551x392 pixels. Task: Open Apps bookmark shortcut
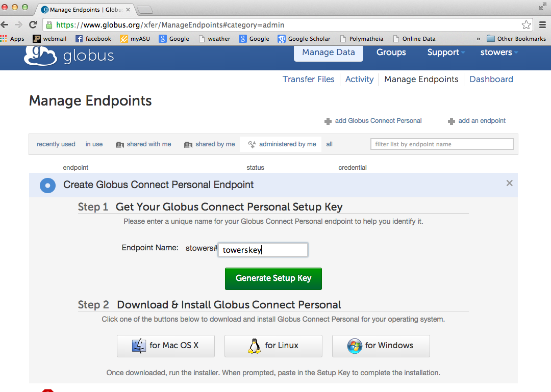12,39
